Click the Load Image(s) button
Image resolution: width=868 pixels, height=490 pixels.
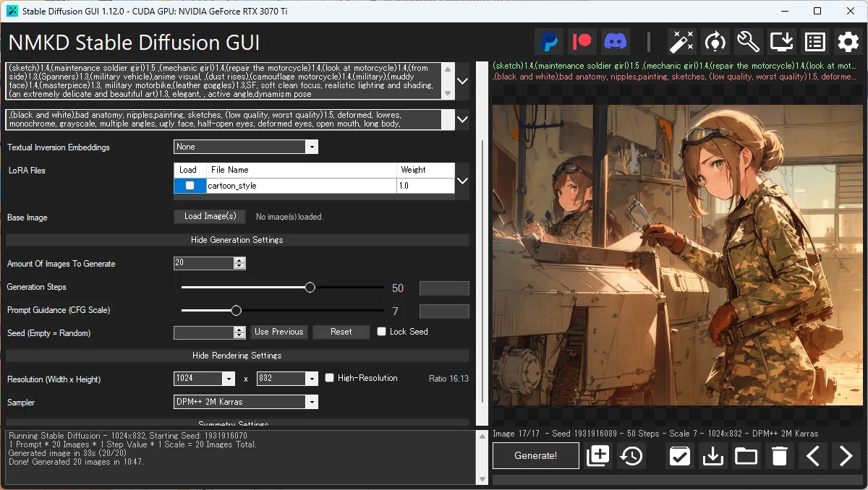pos(210,216)
